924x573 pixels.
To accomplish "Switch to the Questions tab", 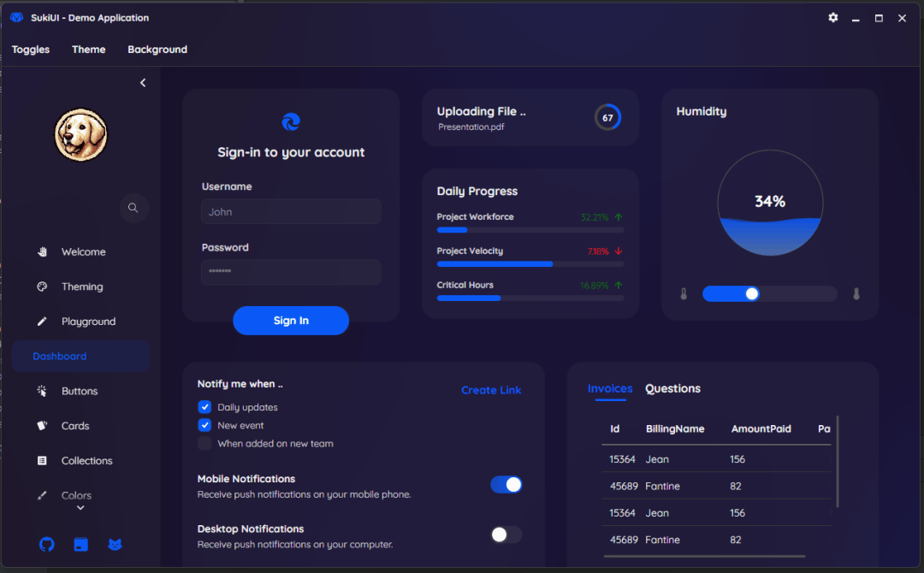I will [672, 388].
